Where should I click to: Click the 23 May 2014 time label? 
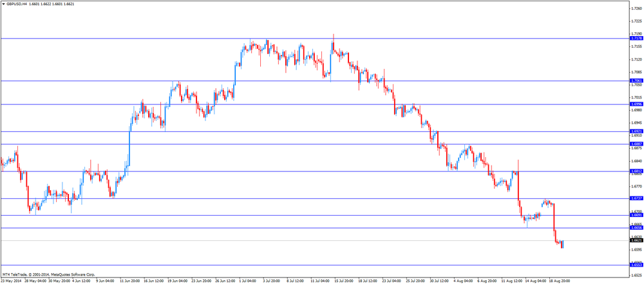point(12,281)
